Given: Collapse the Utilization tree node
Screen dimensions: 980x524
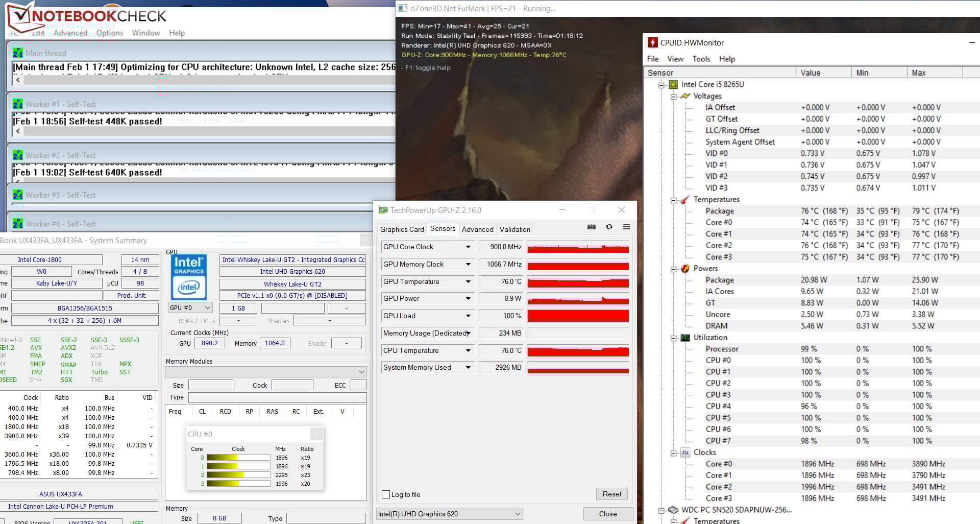Looking at the screenshot, I should pyautogui.click(x=673, y=338).
